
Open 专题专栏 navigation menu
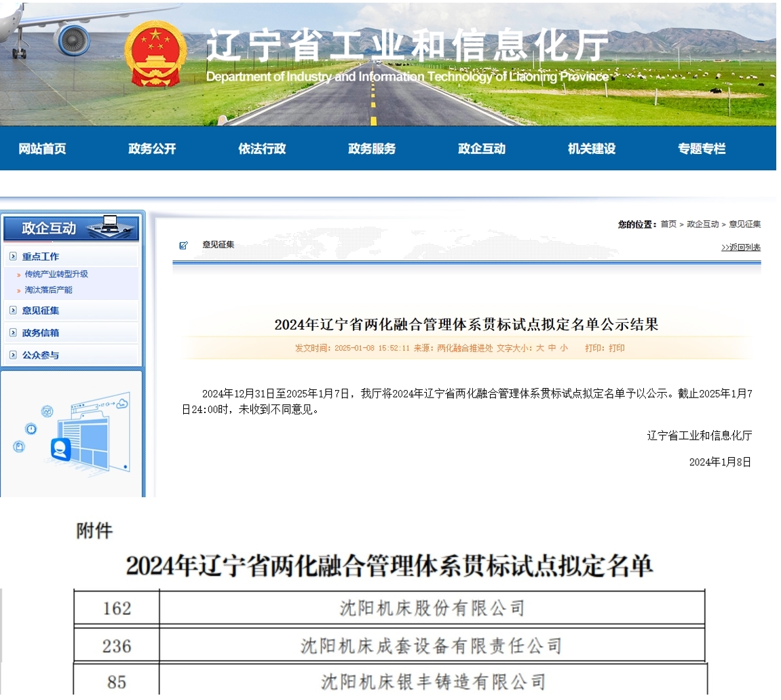(702, 149)
